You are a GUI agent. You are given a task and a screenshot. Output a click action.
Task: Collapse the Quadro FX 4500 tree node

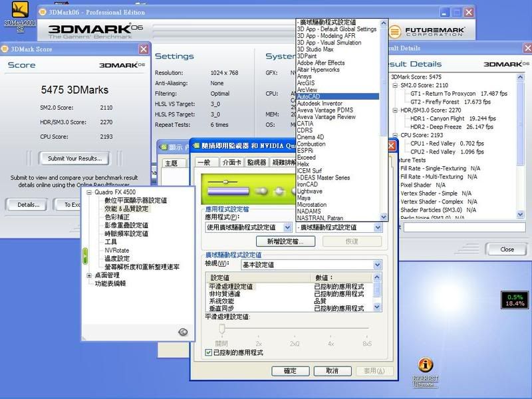click(89, 192)
